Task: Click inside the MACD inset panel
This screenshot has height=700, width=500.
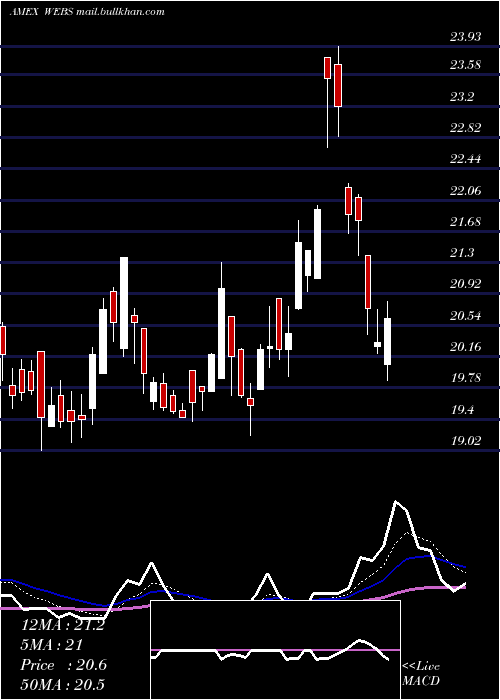Action: pos(275,650)
